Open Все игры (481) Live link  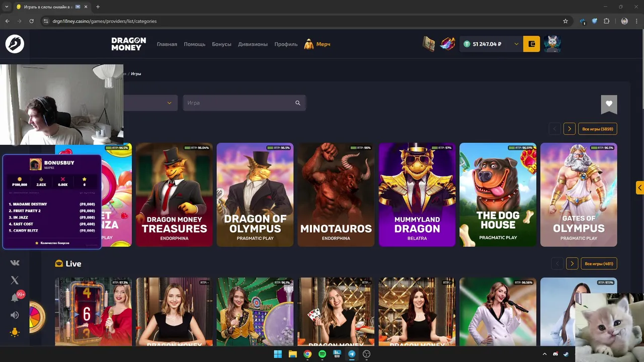599,263
